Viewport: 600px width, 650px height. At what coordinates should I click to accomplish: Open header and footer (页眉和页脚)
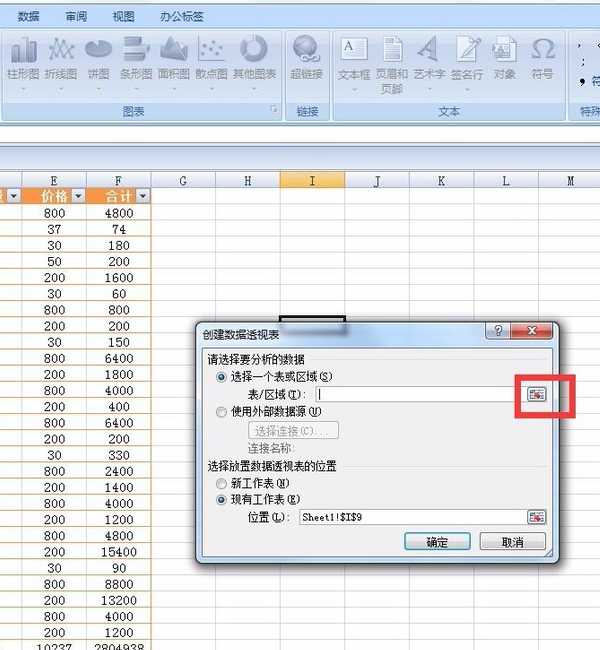click(x=391, y=64)
